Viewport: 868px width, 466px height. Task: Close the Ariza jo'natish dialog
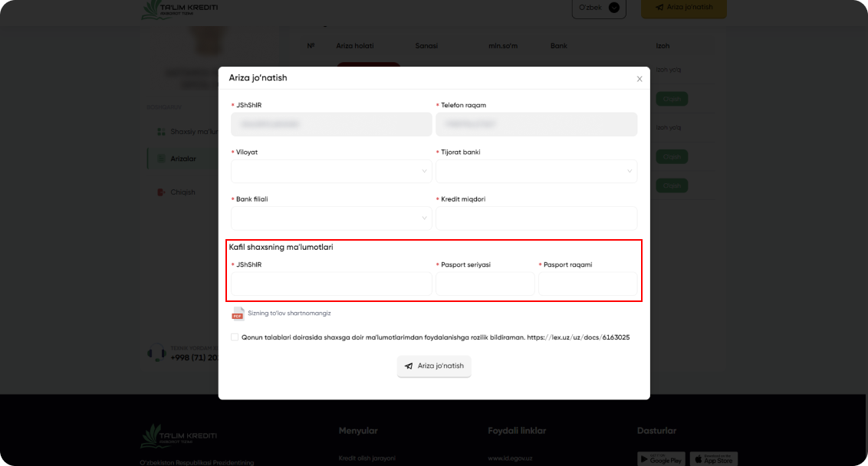click(x=639, y=79)
